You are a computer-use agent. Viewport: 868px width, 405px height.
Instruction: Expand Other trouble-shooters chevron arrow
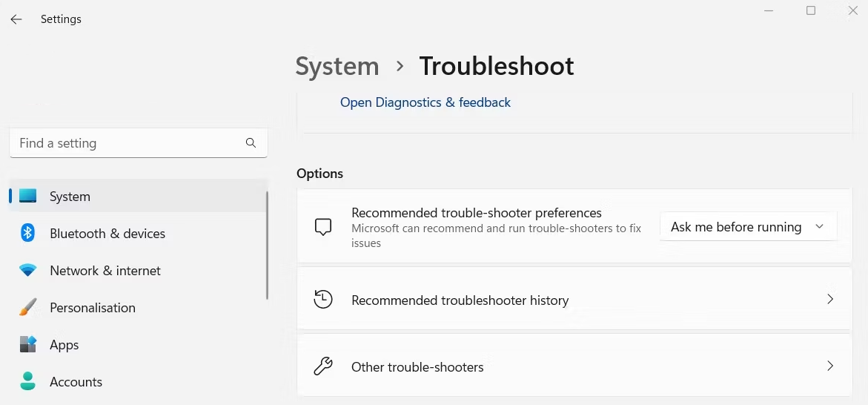point(830,366)
